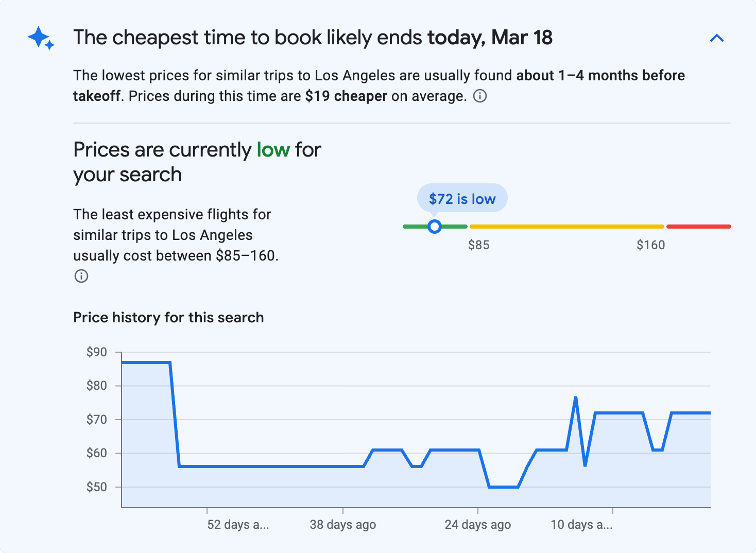Click the info icon next to $19 cheaper
This screenshot has height=553, width=756.
479,96
